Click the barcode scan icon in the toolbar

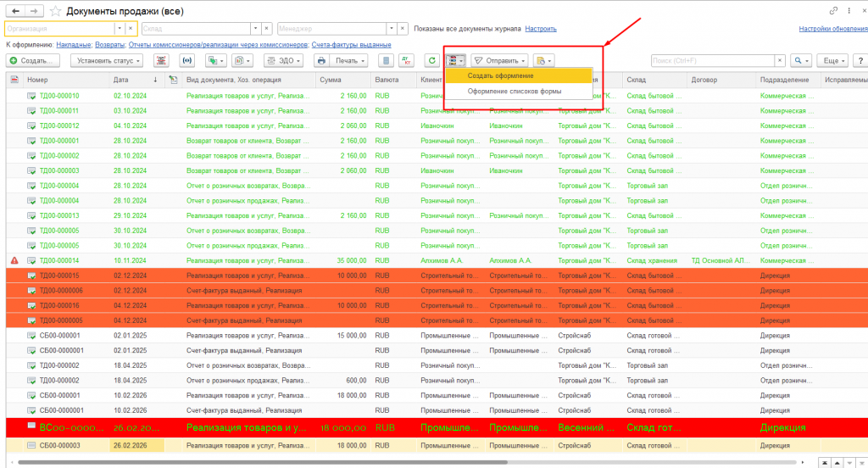161,61
